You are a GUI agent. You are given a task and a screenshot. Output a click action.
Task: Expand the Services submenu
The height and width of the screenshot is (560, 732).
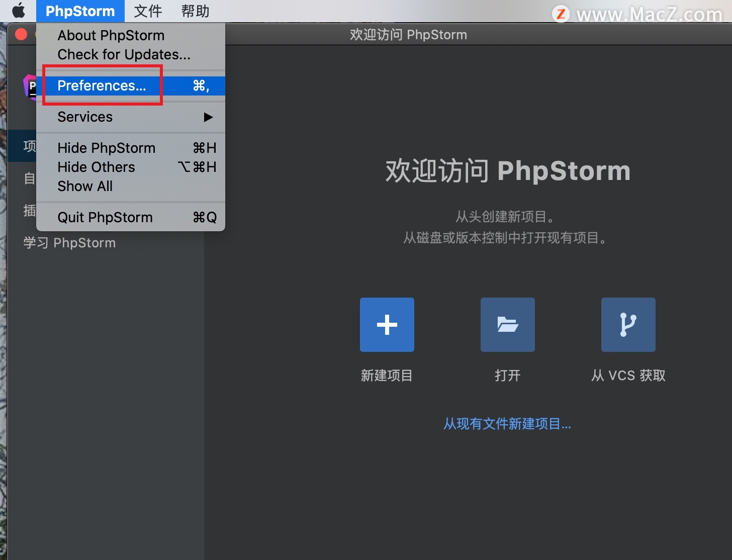point(131,117)
